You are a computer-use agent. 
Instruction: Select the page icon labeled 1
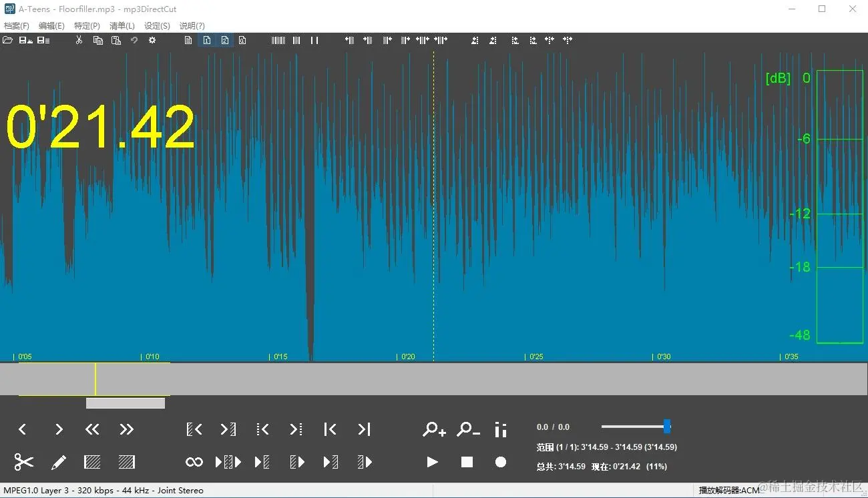pos(207,41)
